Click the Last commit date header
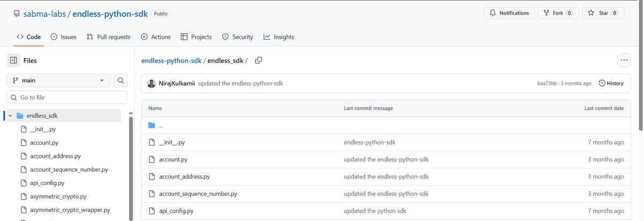This screenshot has height=221, width=644. [x=604, y=108]
